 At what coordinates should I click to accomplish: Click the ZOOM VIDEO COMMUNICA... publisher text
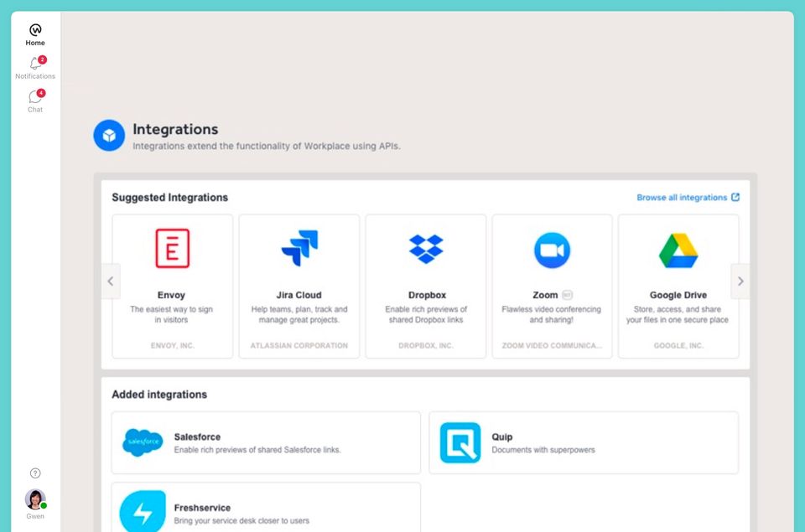pyautogui.click(x=552, y=346)
